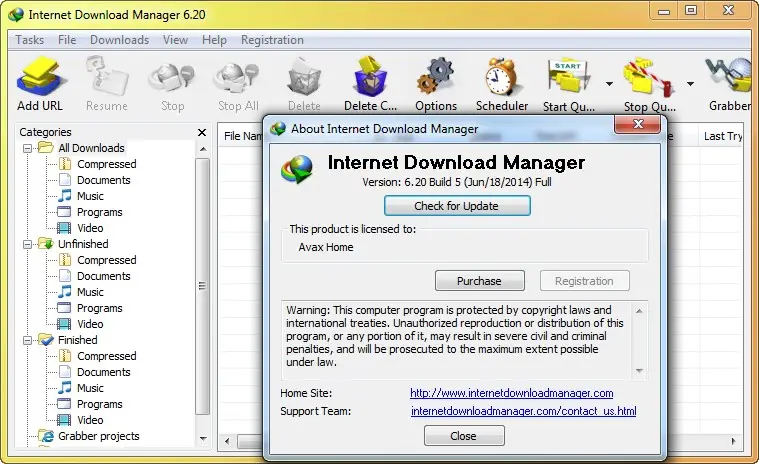Select Compressed under All Downloads
Screen dimensions: 759x464
[106, 164]
